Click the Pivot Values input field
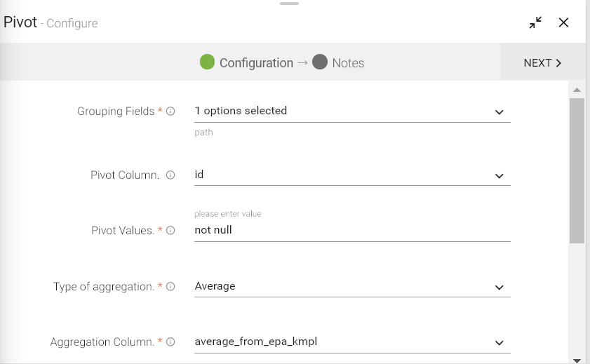This screenshot has height=364, width=590. click(x=351, y=230)
